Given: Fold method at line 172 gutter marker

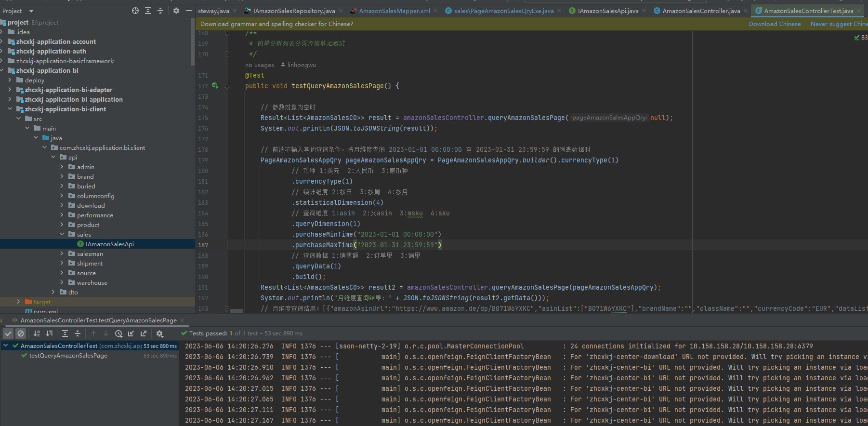Looking at the screenshot, I should [x=227, y=86].
